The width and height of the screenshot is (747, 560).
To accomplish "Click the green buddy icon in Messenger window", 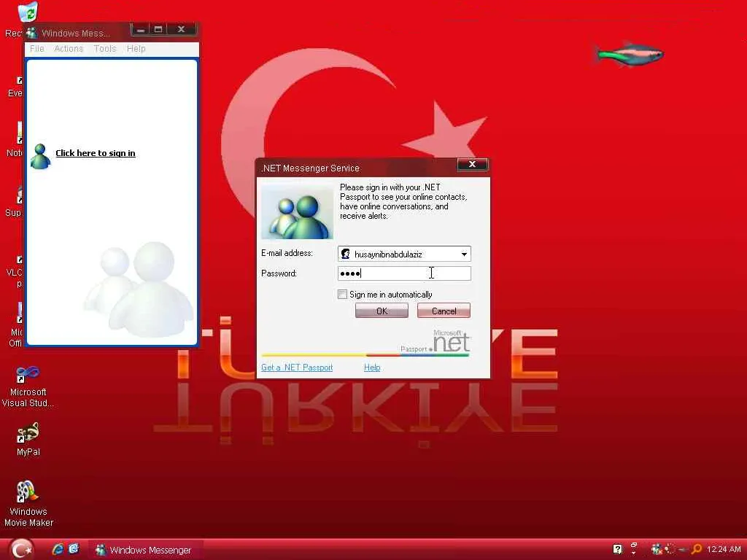I will (x=40, y=156).
